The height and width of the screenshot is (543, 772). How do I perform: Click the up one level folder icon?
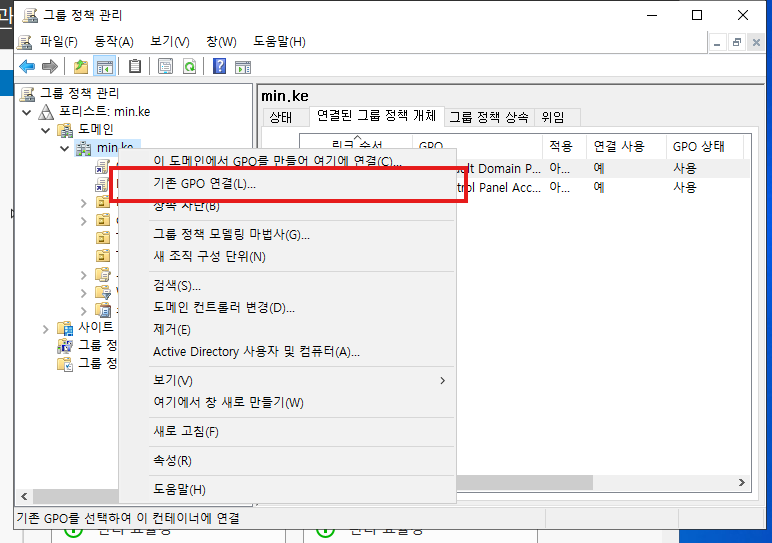point(81,66)
